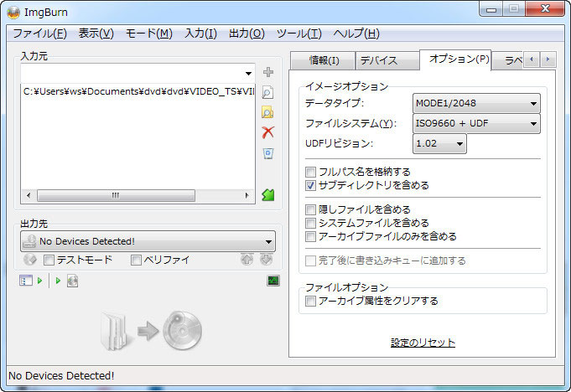Remove selected item red X icon
Viewport: 571px width, 392px height.
[x=268, y=132]
